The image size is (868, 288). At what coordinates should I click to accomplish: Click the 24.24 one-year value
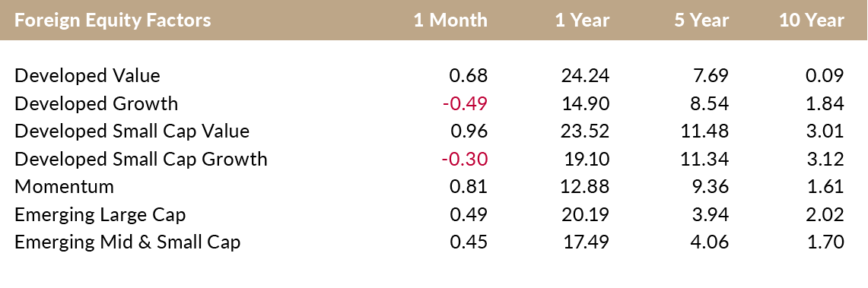pyautogui.click(x=585, y=76)
